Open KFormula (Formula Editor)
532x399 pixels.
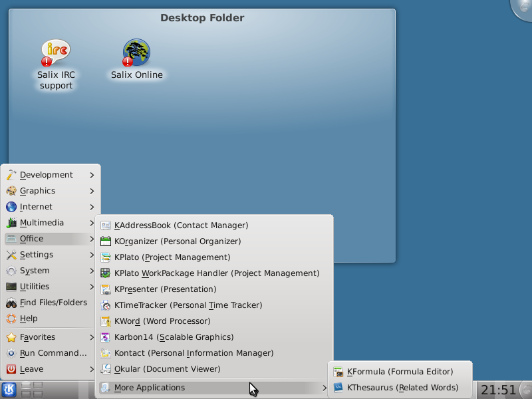400,372
